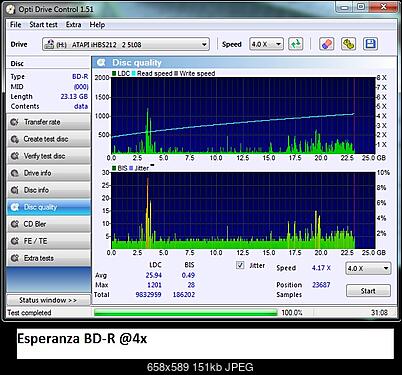Click inside the LDC read speed chart
The image size is (402, 375).
click(243, 115)
